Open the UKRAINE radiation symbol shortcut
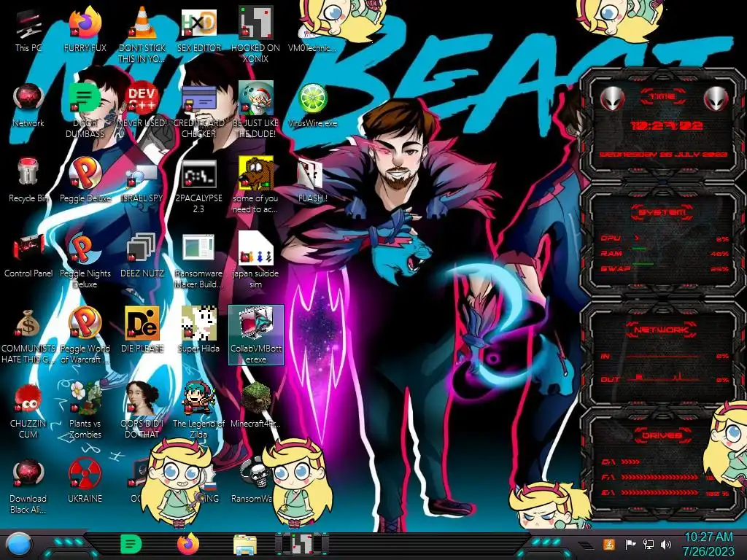This screenshot has width=747, height=560. tap(85, 481)
